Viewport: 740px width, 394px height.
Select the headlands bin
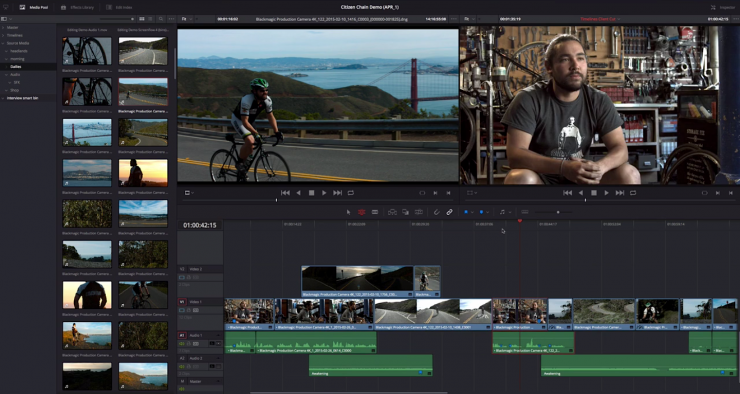point(19,51)
